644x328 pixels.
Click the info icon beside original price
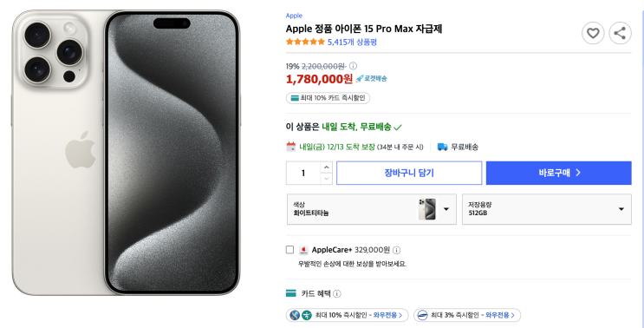tap(353, 66)
